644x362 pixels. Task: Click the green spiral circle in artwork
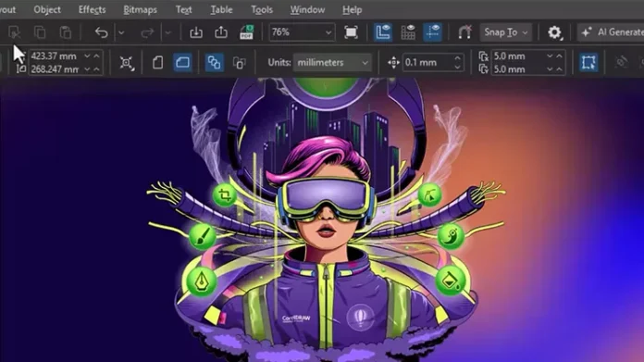click(451, 236)
